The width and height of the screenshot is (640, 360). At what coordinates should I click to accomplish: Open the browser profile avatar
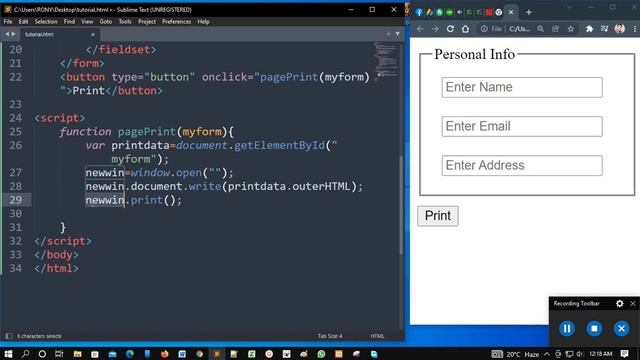620,29
